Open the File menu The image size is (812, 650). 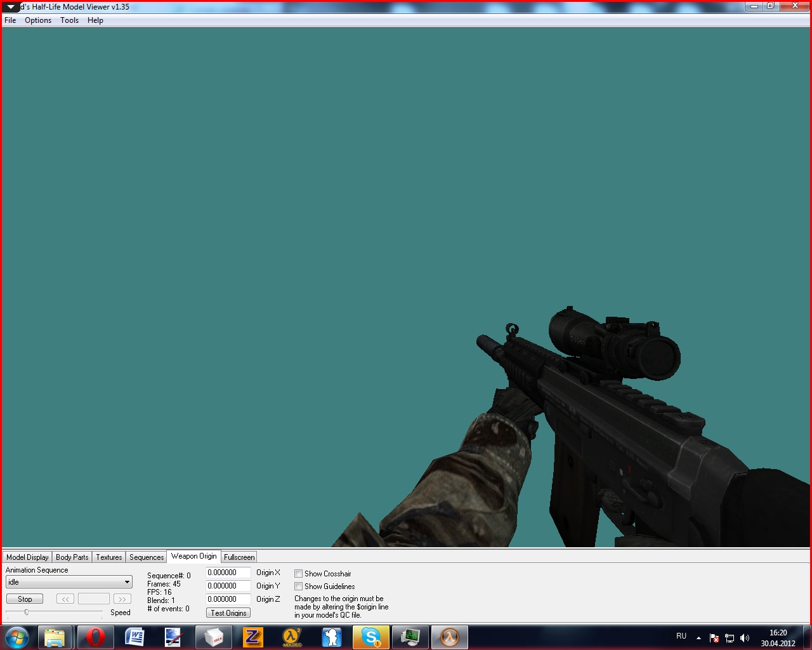pos(10,20)
